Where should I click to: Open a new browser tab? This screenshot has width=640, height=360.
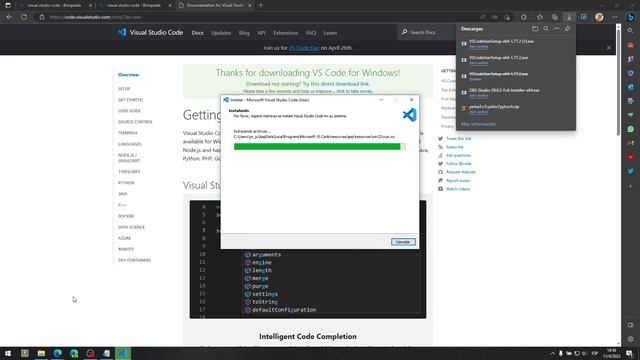[261, 5]
